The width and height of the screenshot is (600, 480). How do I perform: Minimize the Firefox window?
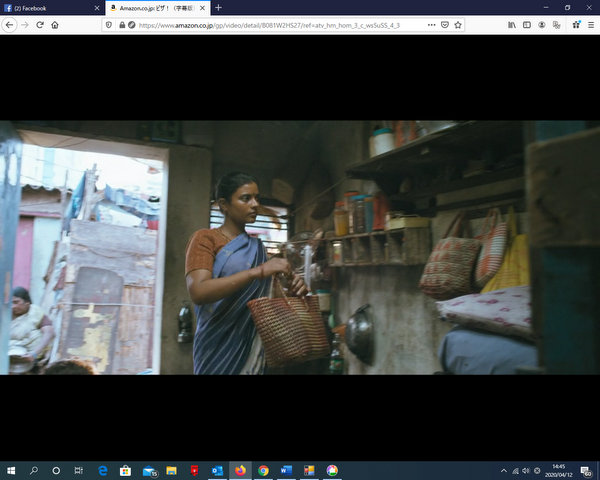pos(546,8)
